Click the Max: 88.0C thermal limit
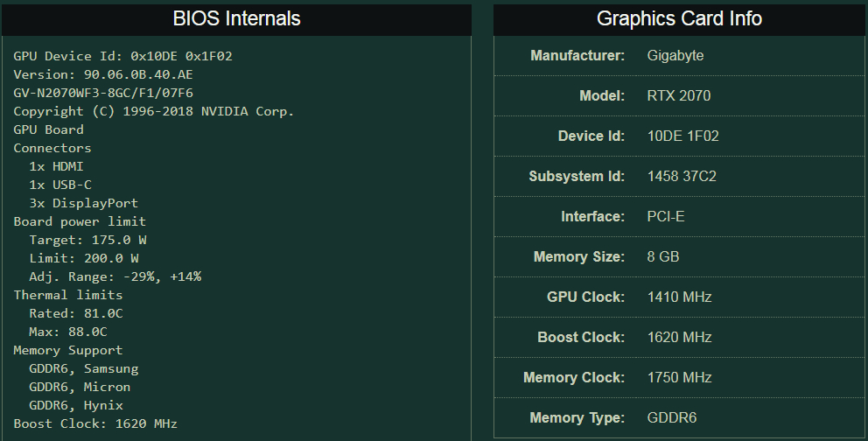This screenshot has width=868, height=441. point(68,332)
